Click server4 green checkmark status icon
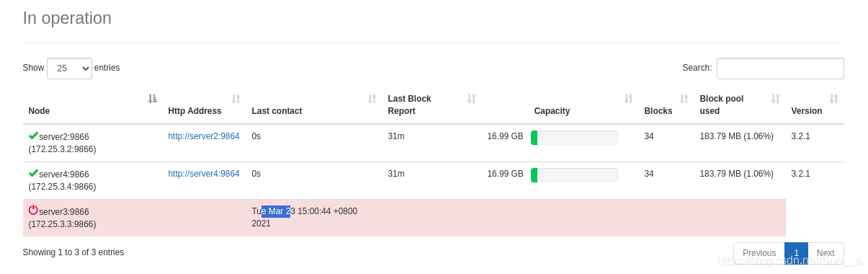868x274 pixels. pyautogui.click(x=33, y=173)
